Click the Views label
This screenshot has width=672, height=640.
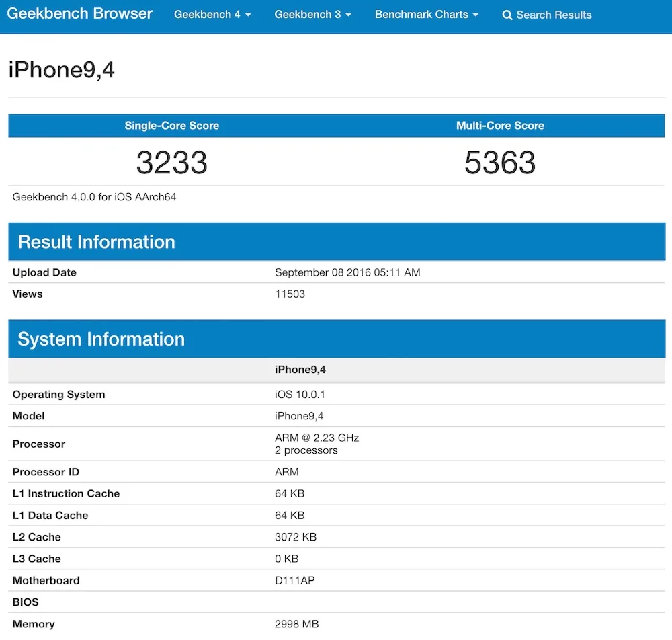tap(28, 294)
